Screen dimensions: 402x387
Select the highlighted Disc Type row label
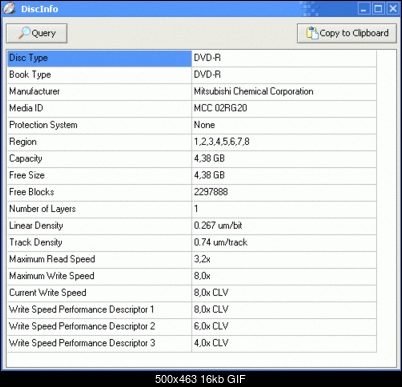[x=99, y=58]
